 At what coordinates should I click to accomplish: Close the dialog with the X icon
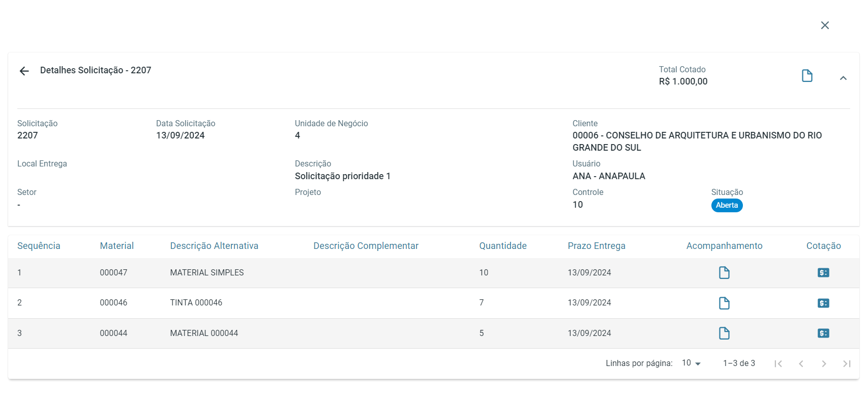point(825,25)
